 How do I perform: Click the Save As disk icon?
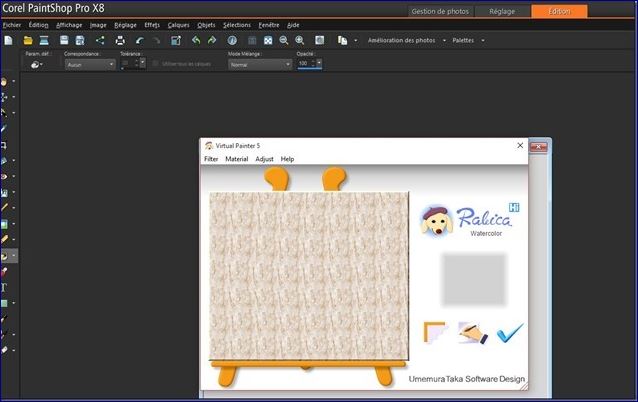tap(80, 40)
